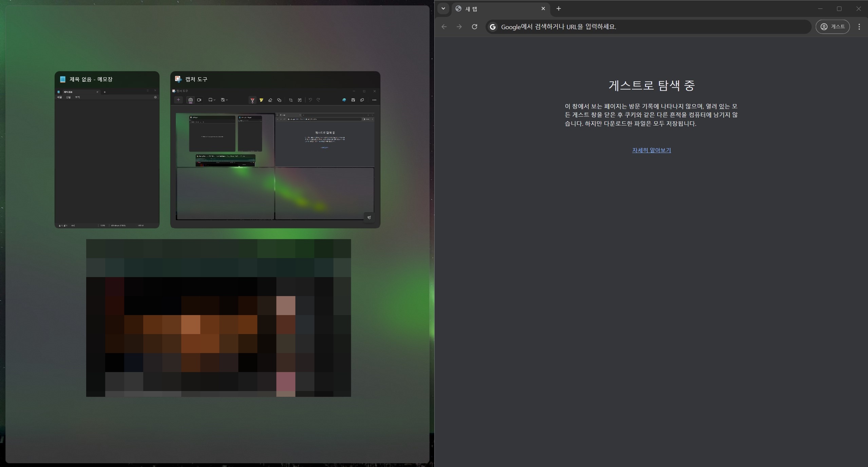
Task: Close the 새 탭 tab
Action: 543,8
